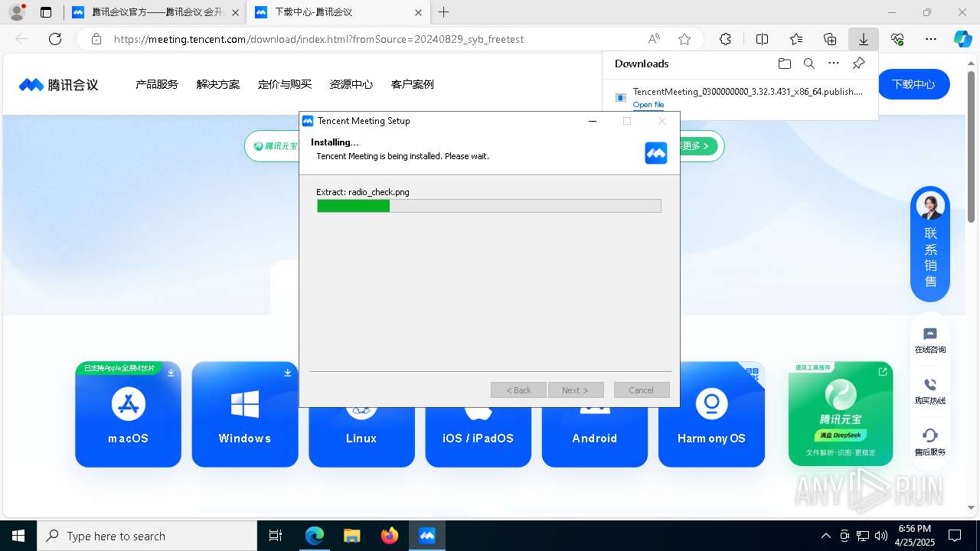Screen dimensions: 980x551
Task: Open Microsoft Edge from the taskbar
Action: tap(315, 536)
